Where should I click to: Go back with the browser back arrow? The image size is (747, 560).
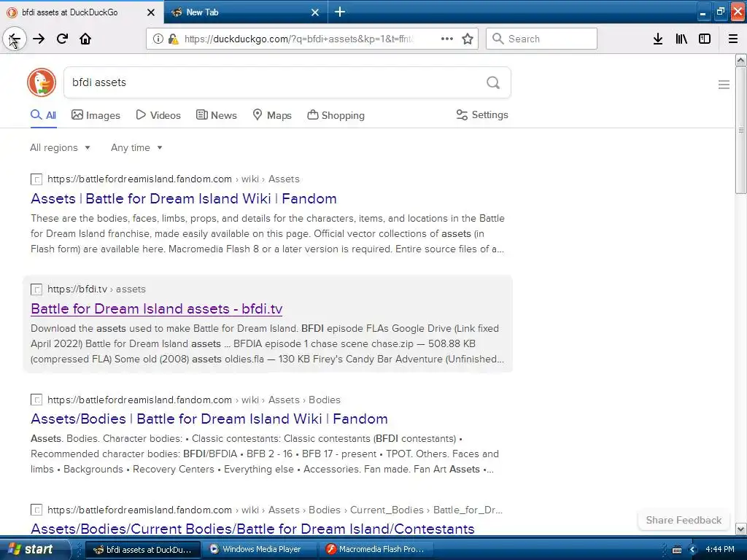tap(15, 39)
